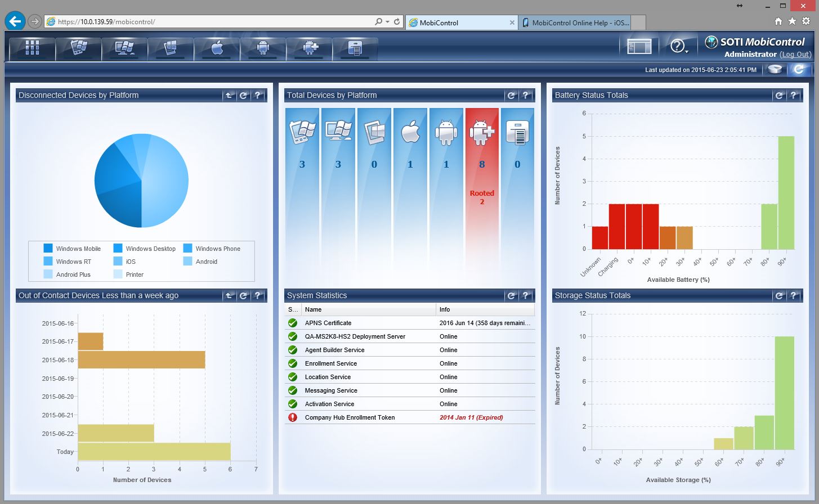The width and height of the screenshot is (819, 504).
Task: Select the Agent Builder Service row
Action: tap(410, 350)
